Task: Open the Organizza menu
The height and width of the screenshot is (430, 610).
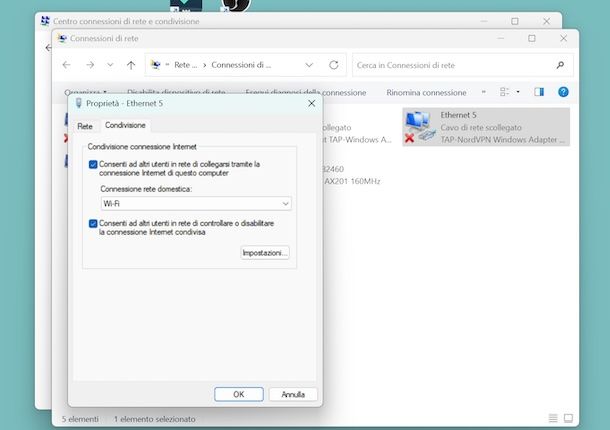Action: (85, 92)
